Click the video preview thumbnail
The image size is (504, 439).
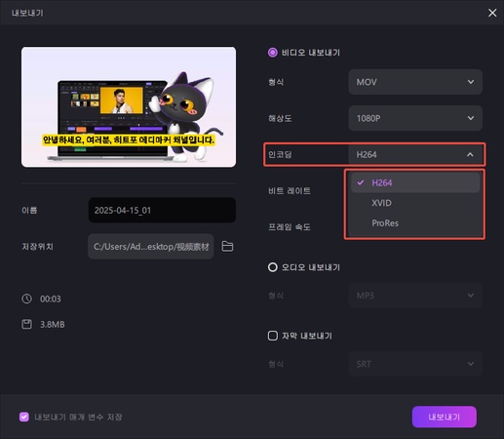coord(129,107)
